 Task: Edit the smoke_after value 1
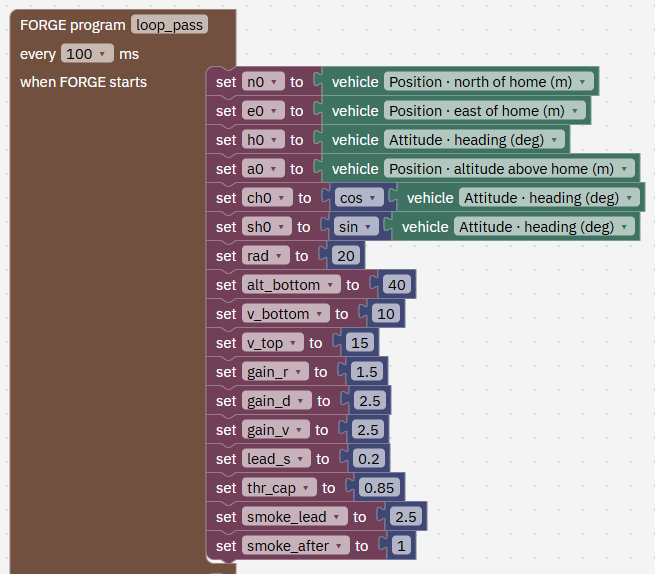401,546
